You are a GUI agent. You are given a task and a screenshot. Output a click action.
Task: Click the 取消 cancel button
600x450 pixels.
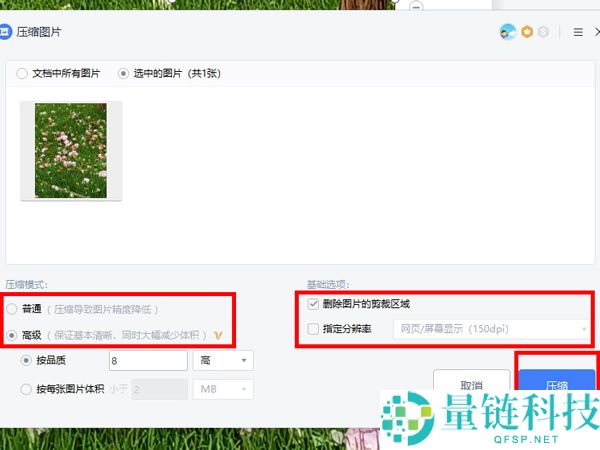click(471, 384)
